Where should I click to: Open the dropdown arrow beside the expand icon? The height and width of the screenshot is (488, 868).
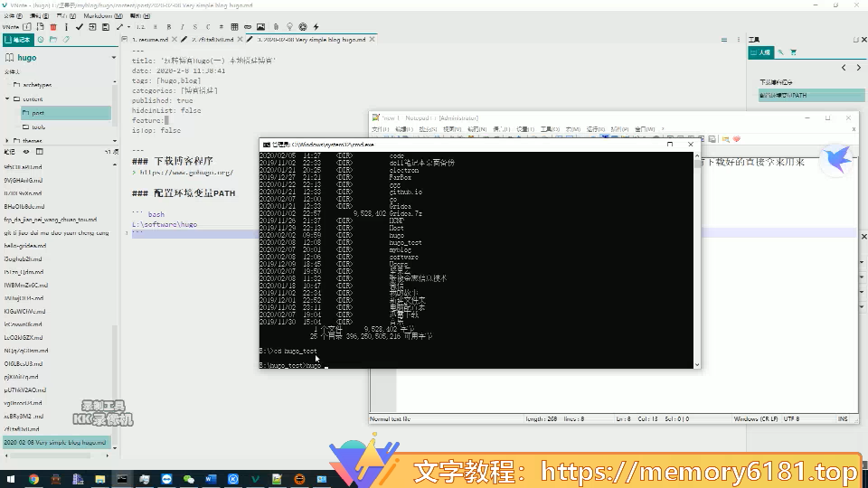click(x=128, y=26)
